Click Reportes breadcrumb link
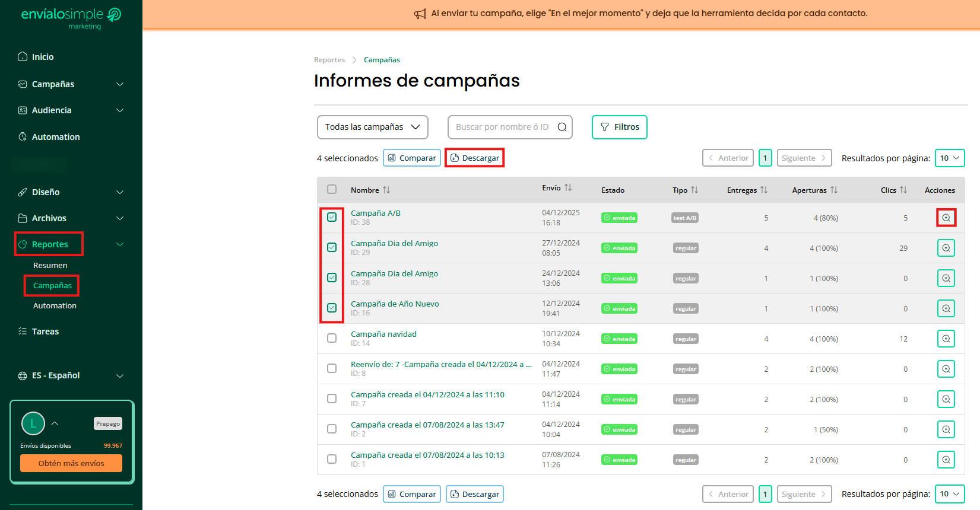 tap(329, 60)
